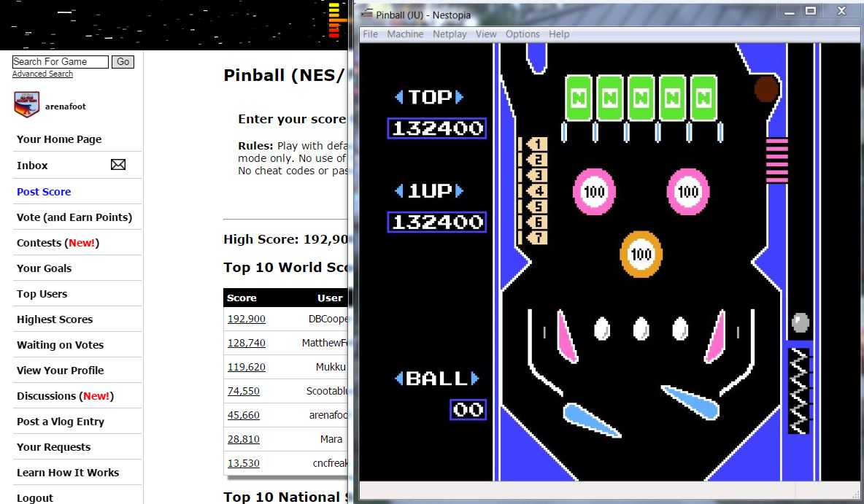Image resolution: width=864 pixels, height=504 pixels.
Task: Open the Options menu
Action: click(522, 34)
